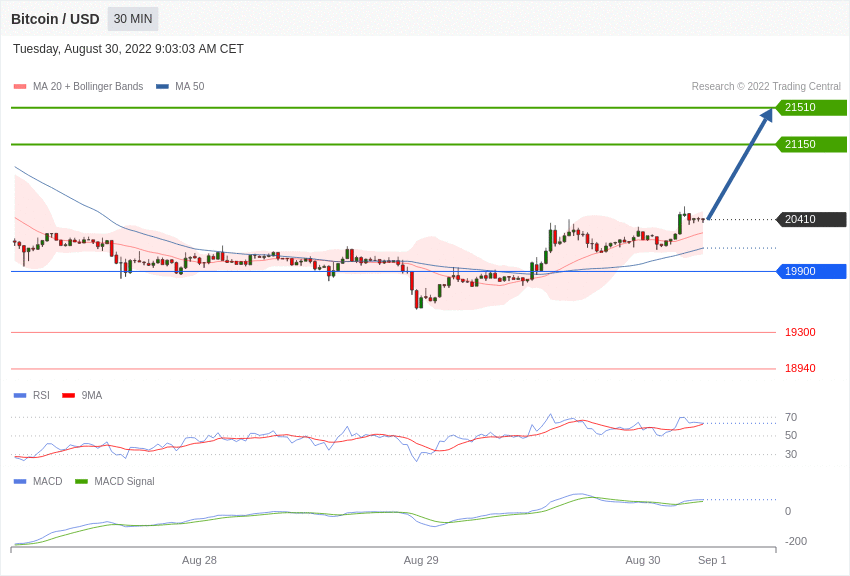
Task: Click the Aug 30 date label
Action: (x=643, y=560)
